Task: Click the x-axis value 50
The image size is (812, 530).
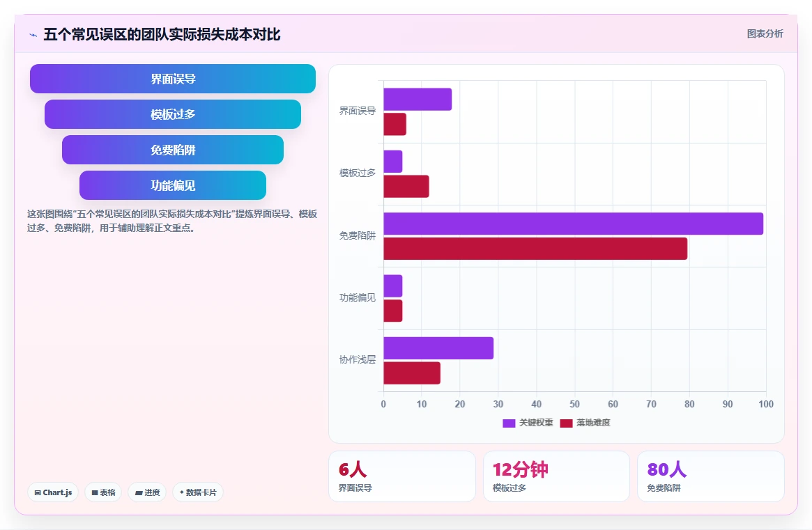Action: (575, 404)
